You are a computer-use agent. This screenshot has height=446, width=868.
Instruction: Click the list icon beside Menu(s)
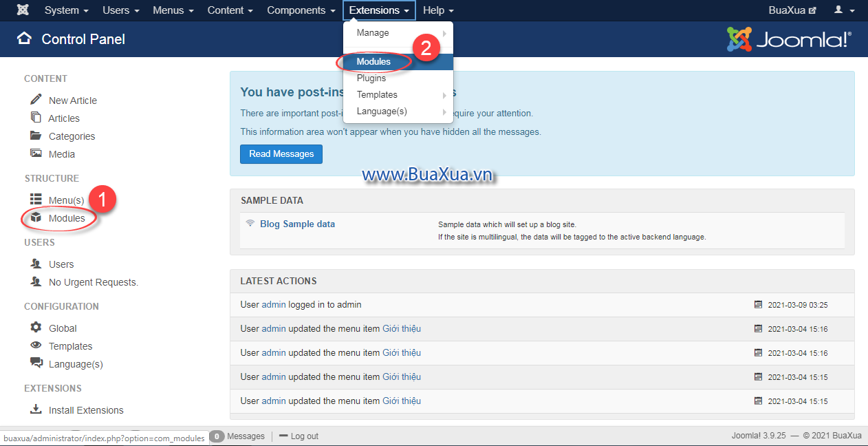click(x=36, y=199)
